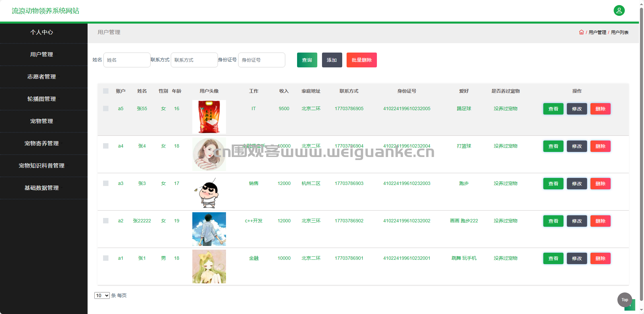Open rice bag avatar of user a5
The image size is (644, 314).
click(x=209, y=117)
